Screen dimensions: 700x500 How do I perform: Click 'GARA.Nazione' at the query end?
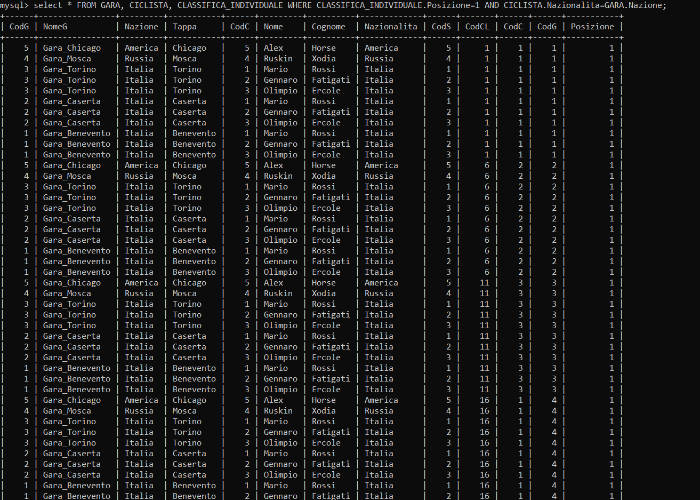tap(631, 5)
